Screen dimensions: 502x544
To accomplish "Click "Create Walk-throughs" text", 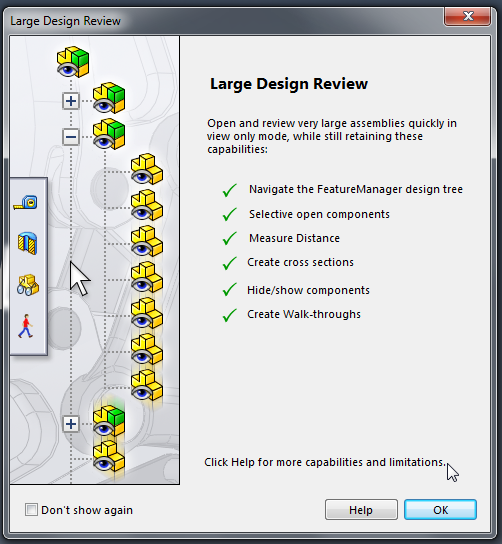I will point(304,314).
